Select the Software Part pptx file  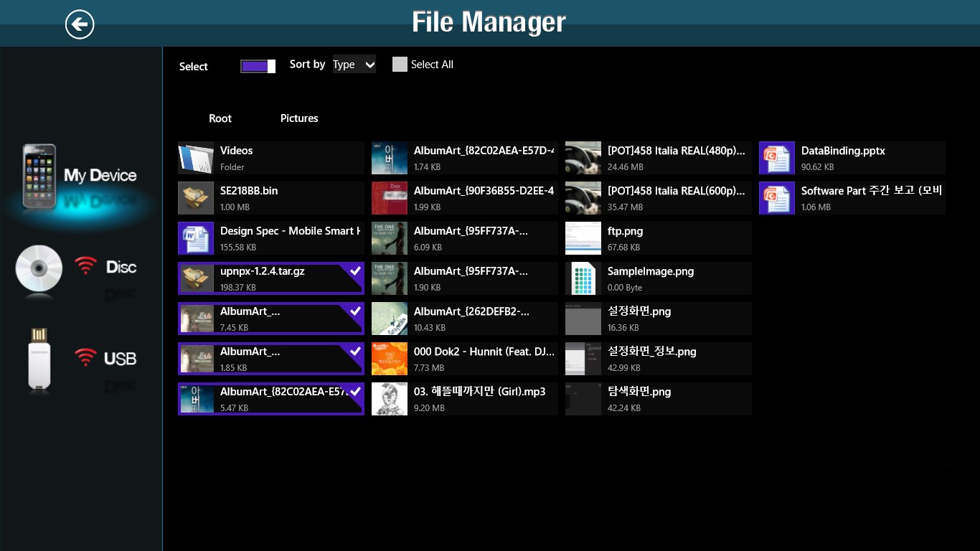pos(852,198)
